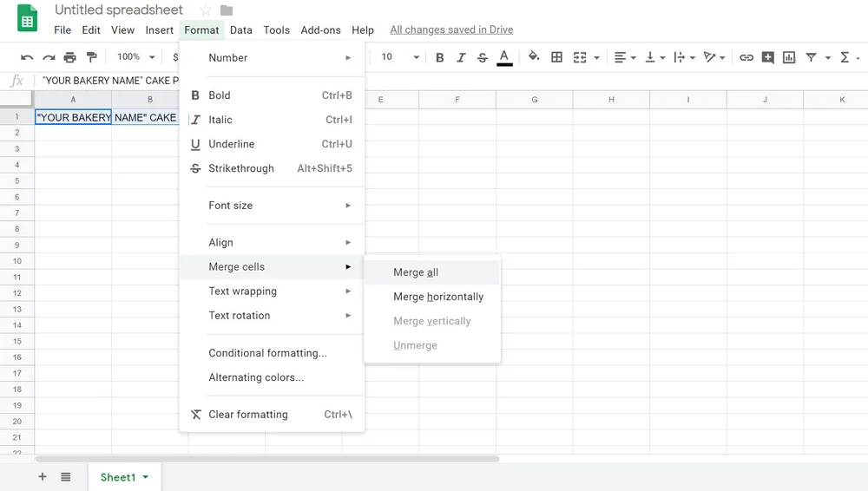This screenshot has height=491, width=868.
Task: Select Merge horizontally
Action: click(432, 297)
